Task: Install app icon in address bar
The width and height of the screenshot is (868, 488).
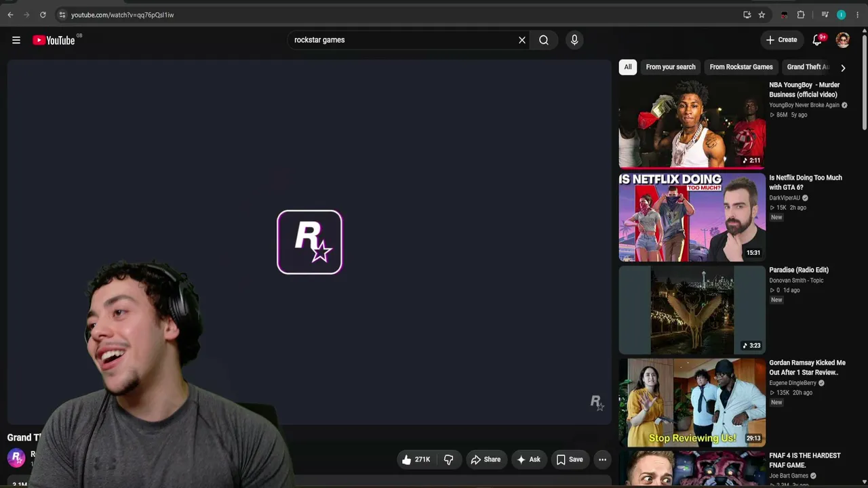Action: tap(747, 14)
